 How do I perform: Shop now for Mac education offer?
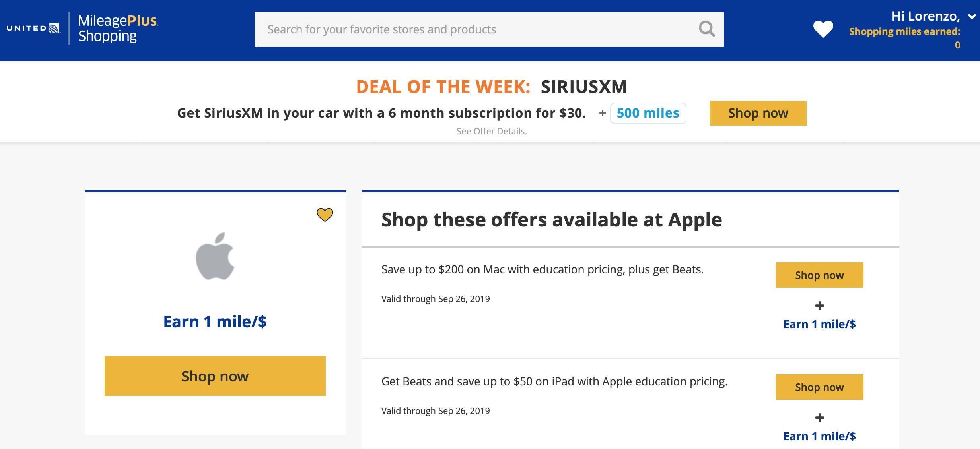point(819,275)
